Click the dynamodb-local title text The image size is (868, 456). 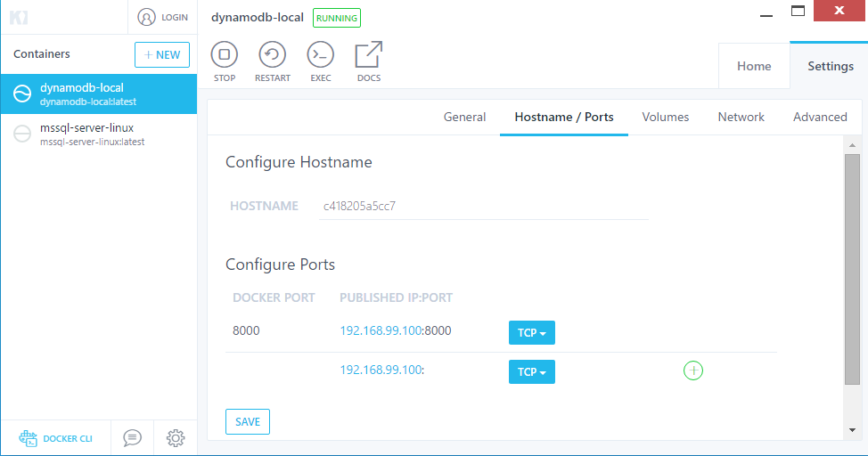258,17
